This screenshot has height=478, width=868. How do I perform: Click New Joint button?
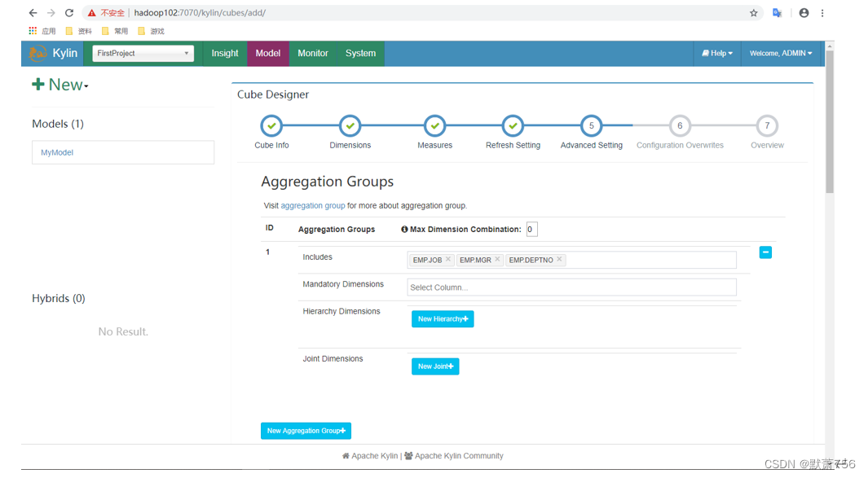point(435,366)
